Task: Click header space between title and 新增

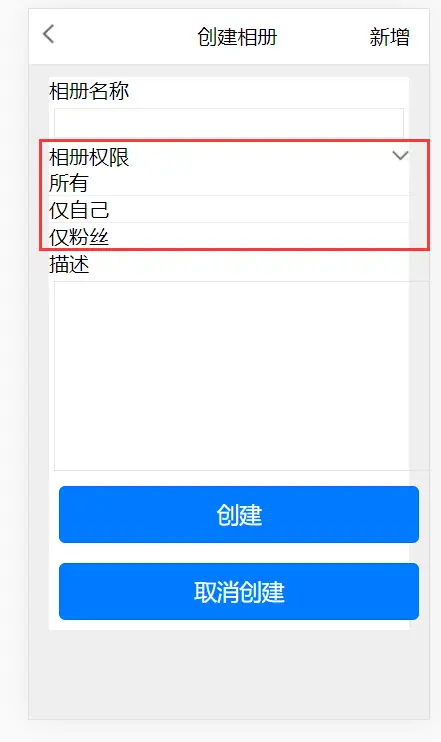Action: pyautogui.click(x=323, y=36)
